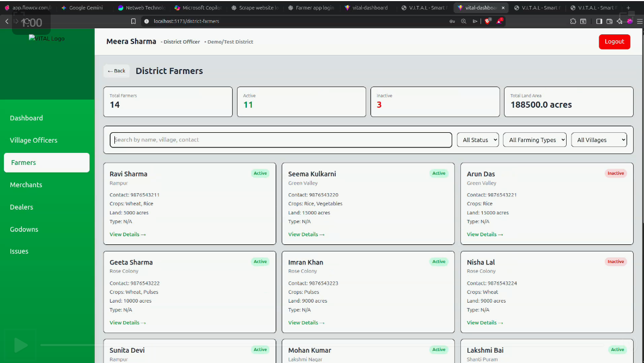Click the Brave Rewards triangle icon

[x=500, y=21]
